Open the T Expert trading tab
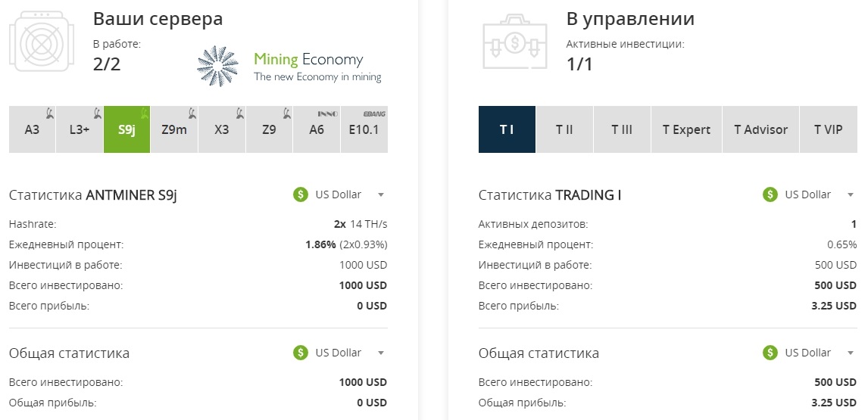The image size is (868, 420). pos(686,129)
